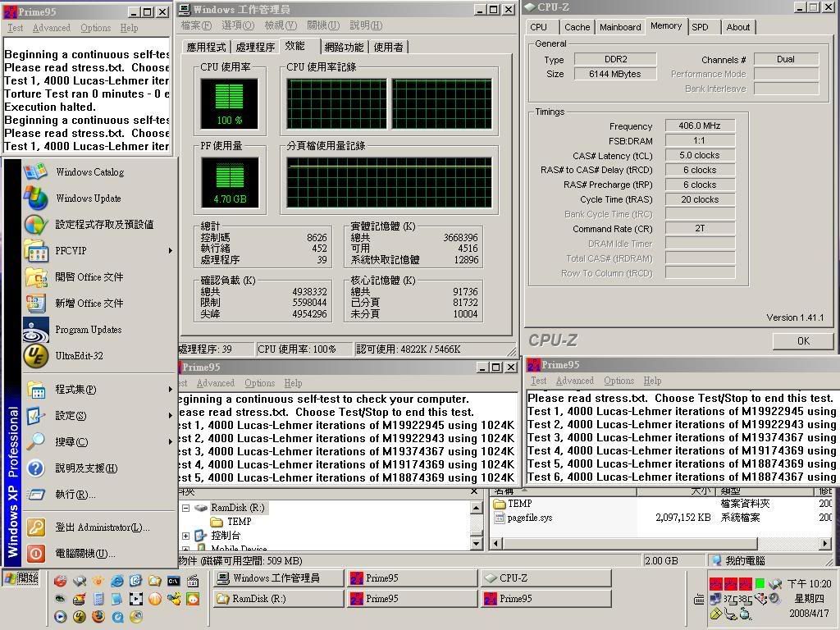Image resolution: width=840 pixels, height=630 pixels.
Task: Click the file list horizontal scrollbar right arrow
Action: (x=825, y=543)
